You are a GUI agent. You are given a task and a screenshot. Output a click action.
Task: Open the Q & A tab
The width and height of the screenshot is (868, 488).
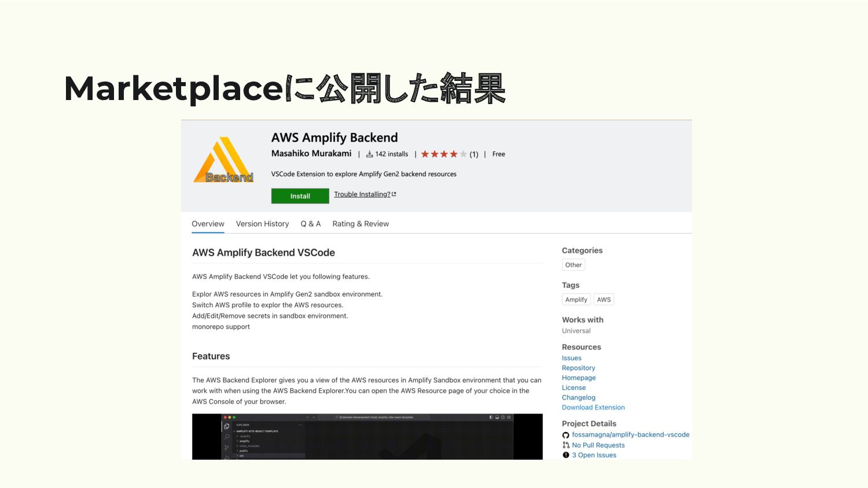(x=311, y=224)
